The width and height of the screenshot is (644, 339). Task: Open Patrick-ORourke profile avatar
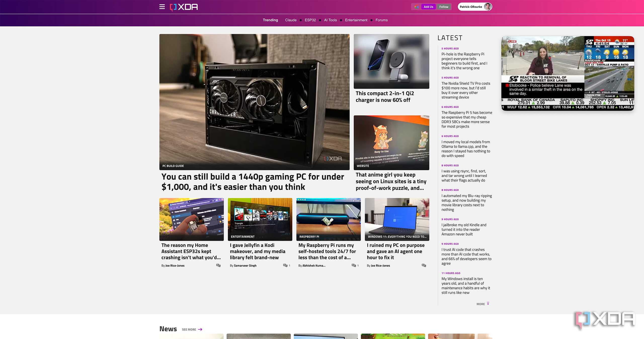[488, 7]
